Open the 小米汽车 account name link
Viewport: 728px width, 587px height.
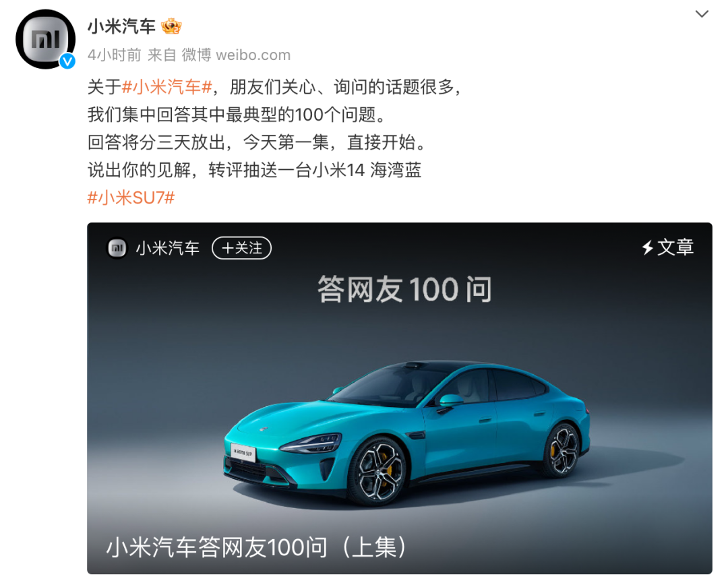121,26
